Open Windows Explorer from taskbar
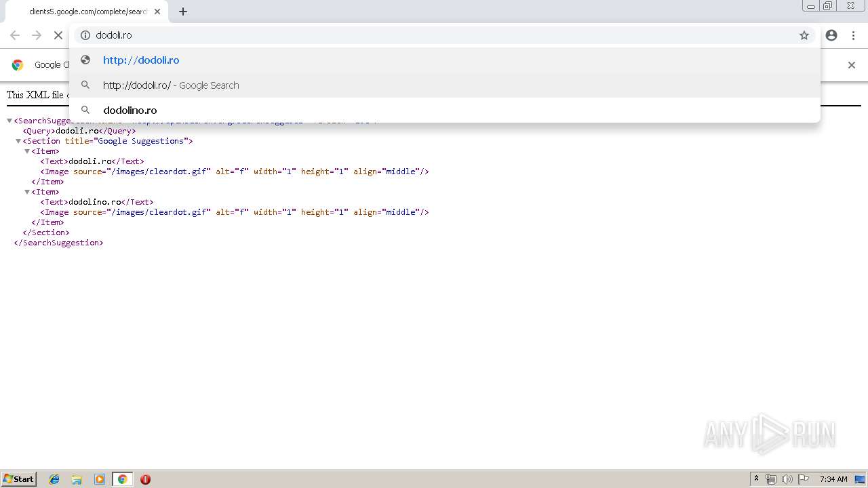868x488 pixels. coord(77,479)
